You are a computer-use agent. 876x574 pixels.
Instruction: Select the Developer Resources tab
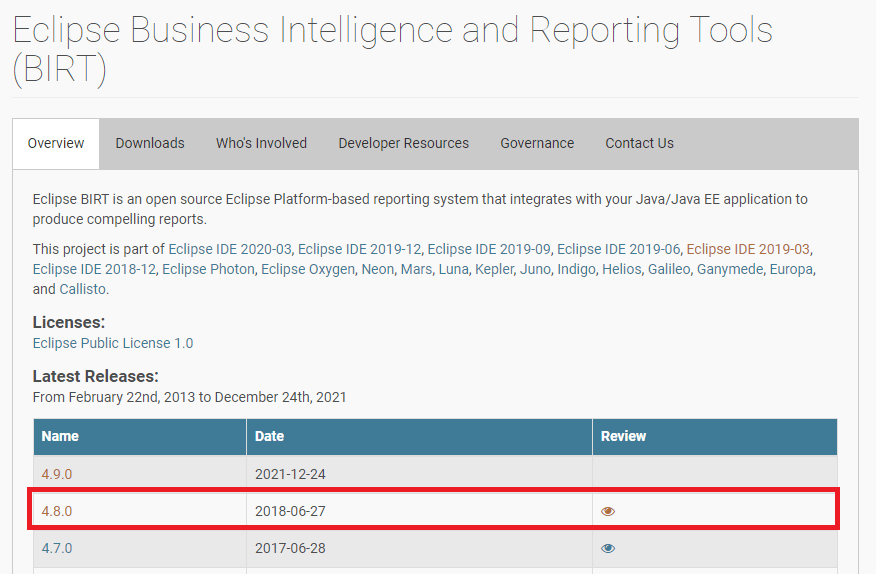click(x=403, y=143)
